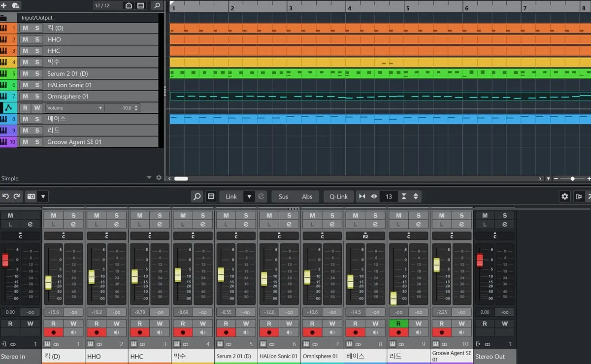The image size is (591, 364).
Task: Click the monitor speaker icon on HHO channel
Action: pyautogui.click(x=116, y=332)
